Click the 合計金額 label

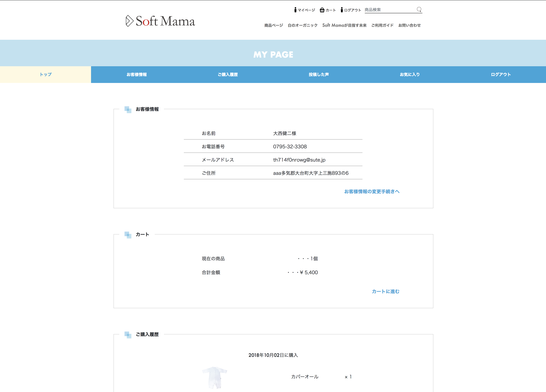coord(211,272)
